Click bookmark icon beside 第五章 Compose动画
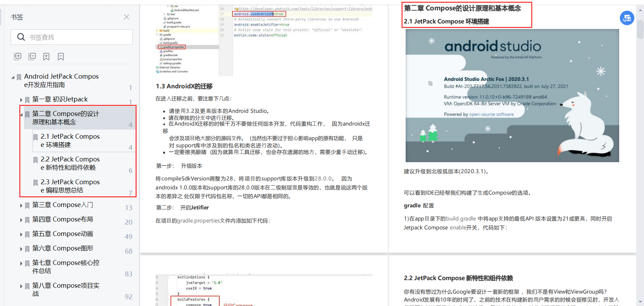 tap(27, 235)
